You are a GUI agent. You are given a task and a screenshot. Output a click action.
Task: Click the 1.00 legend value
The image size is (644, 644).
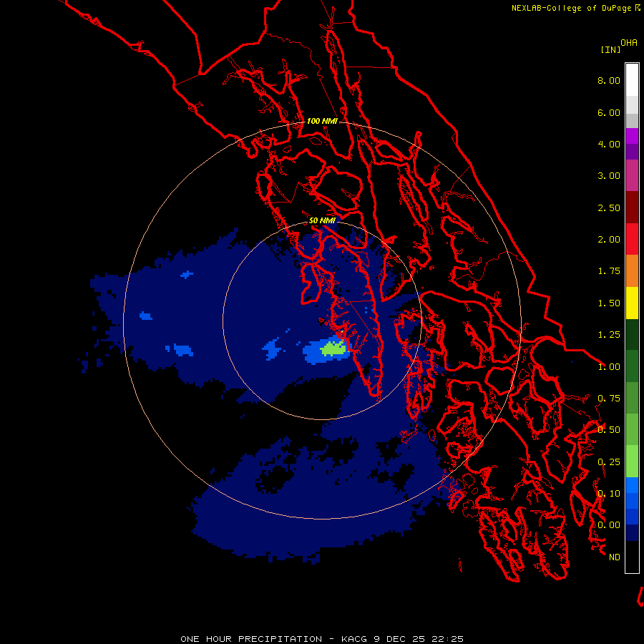click(609, 367)
